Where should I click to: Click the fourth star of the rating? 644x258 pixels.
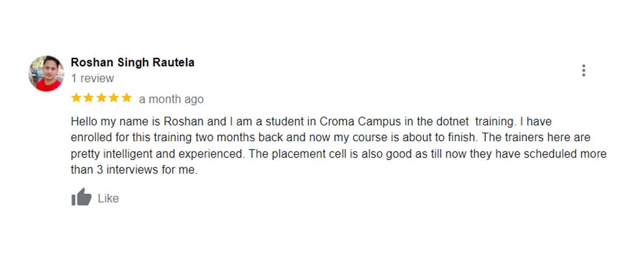(114, 98)
